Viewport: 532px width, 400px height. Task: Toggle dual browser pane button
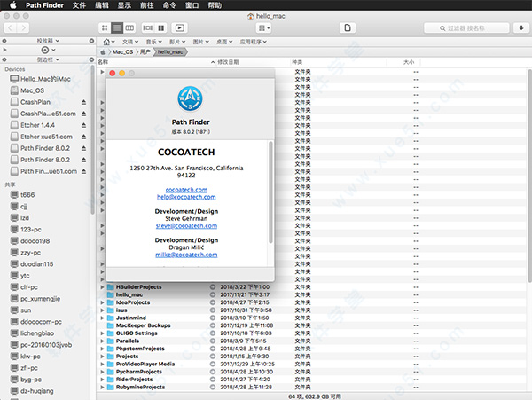point(148,27)
